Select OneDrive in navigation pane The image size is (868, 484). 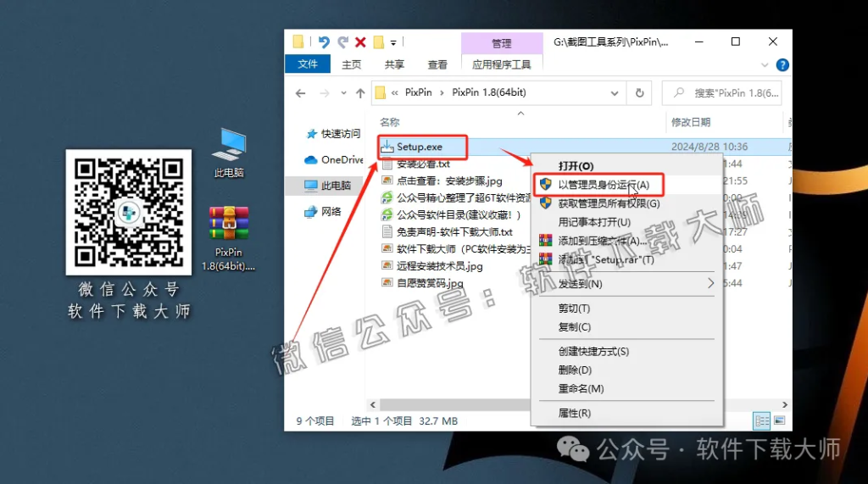[334, 159]
